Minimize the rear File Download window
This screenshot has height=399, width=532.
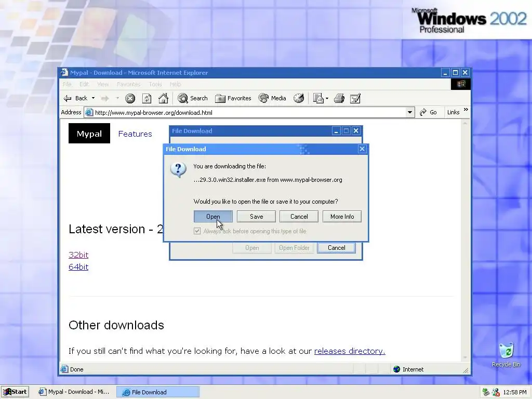(336, 131)
